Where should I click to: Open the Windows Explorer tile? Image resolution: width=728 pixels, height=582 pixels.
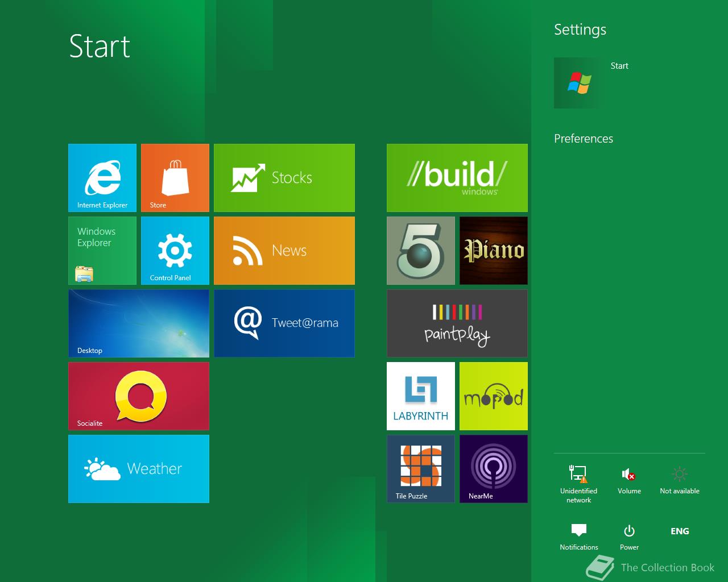102,251
